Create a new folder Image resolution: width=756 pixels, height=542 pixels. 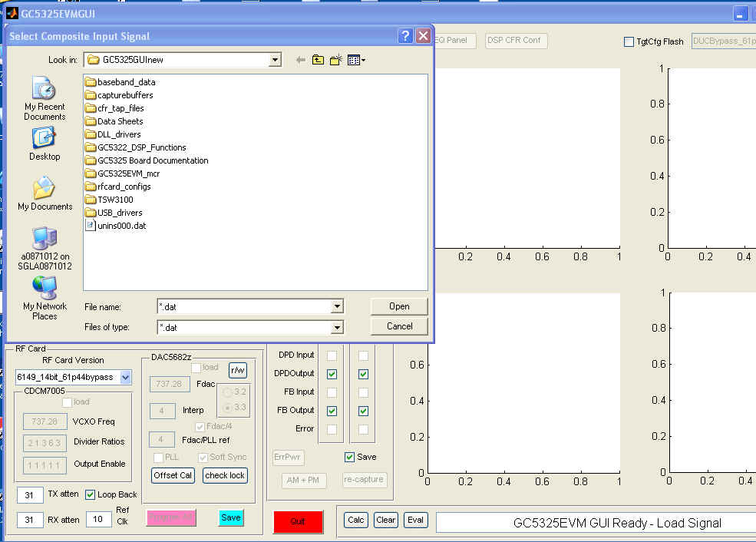click(335, 60)
